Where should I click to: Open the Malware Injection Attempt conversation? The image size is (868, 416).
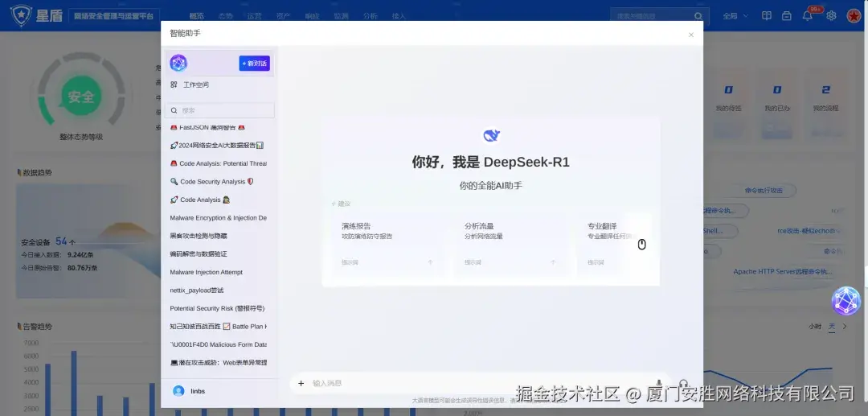[x=206, y=272]
